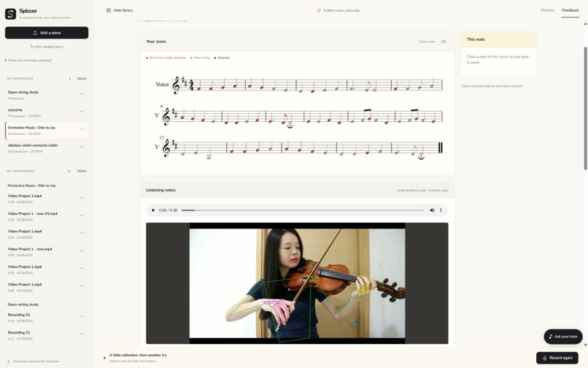Image resolution: width=588 pixels, height=368 pixels.
Task: Click the Record again button
Action: [557, 358]
